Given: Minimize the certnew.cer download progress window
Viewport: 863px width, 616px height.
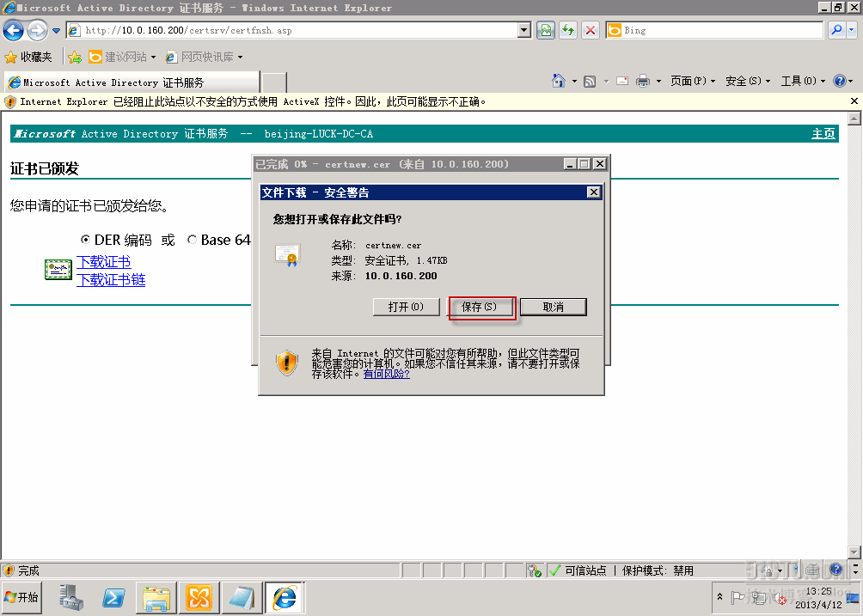Looking at the screenshot, I should (570, 164).
